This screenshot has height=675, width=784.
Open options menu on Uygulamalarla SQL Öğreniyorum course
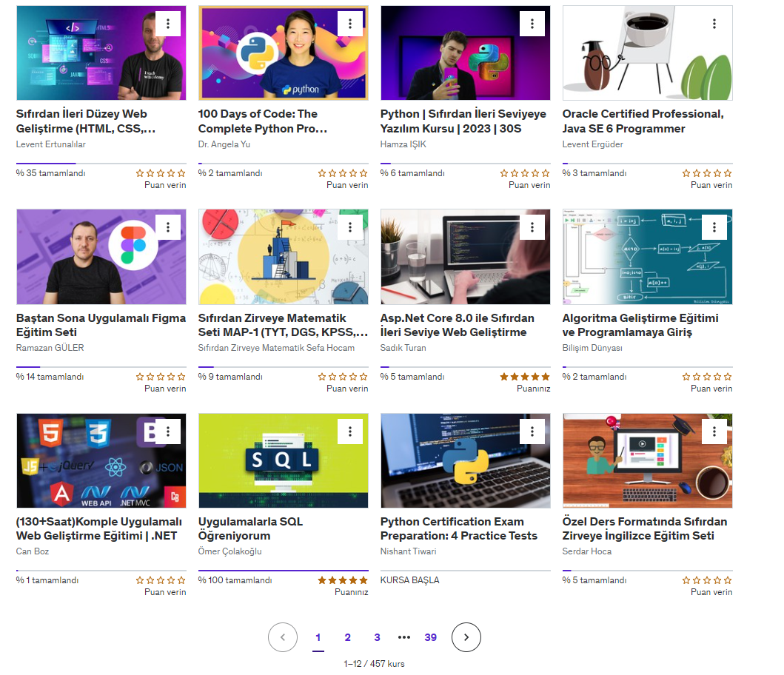point(350,431)
